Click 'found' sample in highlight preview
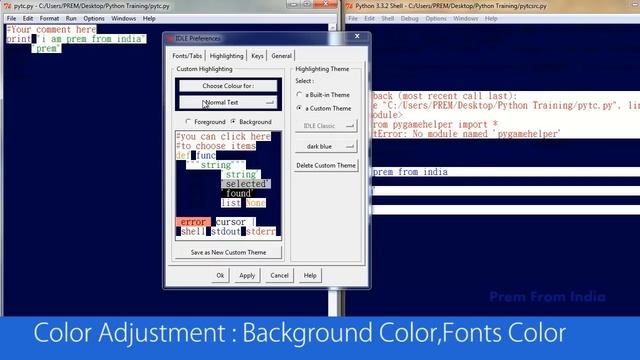Image resolution: width=640 pixels, height=360 pixels. click(x=239, y=193)
